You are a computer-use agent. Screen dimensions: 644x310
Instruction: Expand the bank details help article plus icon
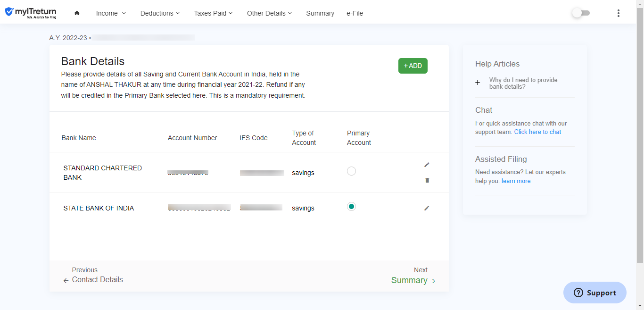click(x=478, y=83)
